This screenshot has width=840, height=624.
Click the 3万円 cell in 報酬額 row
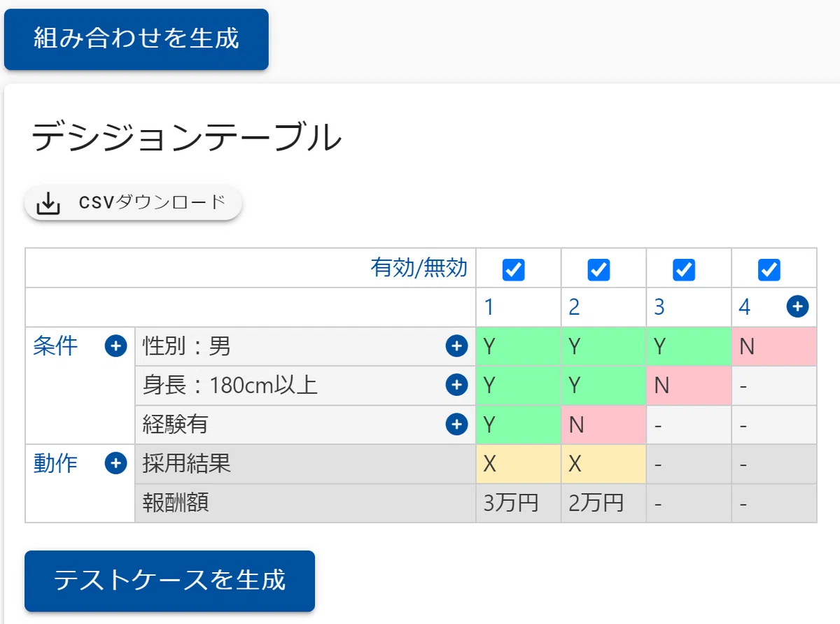(519, 503)
